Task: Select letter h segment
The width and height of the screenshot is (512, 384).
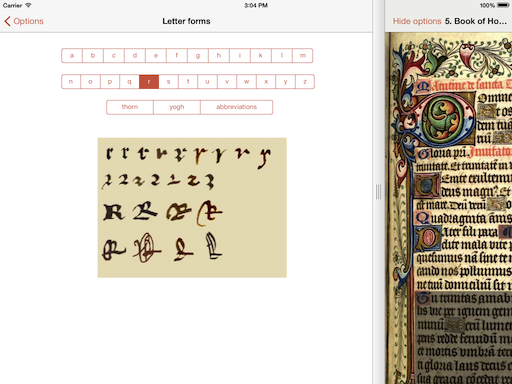Action: click(219, 56)
